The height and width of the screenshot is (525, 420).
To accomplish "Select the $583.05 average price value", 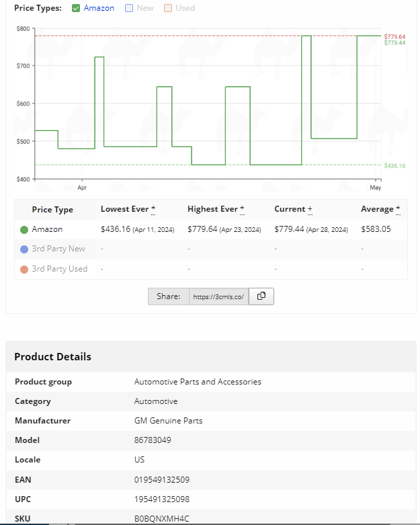I will 376,229.
